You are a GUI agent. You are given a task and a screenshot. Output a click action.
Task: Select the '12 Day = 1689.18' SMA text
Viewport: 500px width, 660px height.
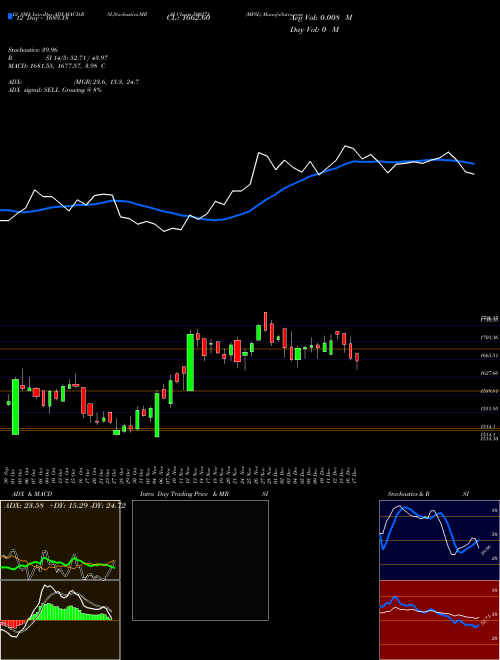tap(41, 18)
